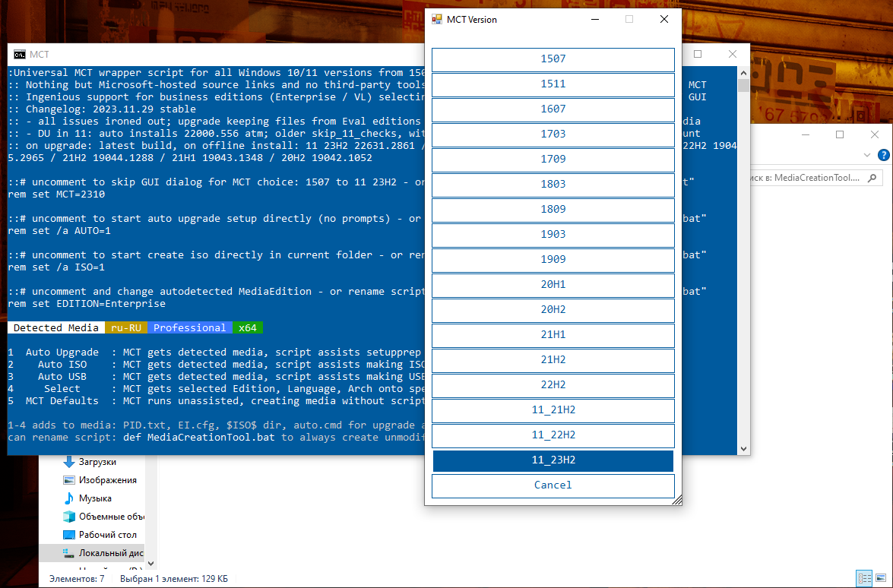Click the Help question mark icon in Explorer
This screenshot has height=588, width=893.
pos(883,155)
